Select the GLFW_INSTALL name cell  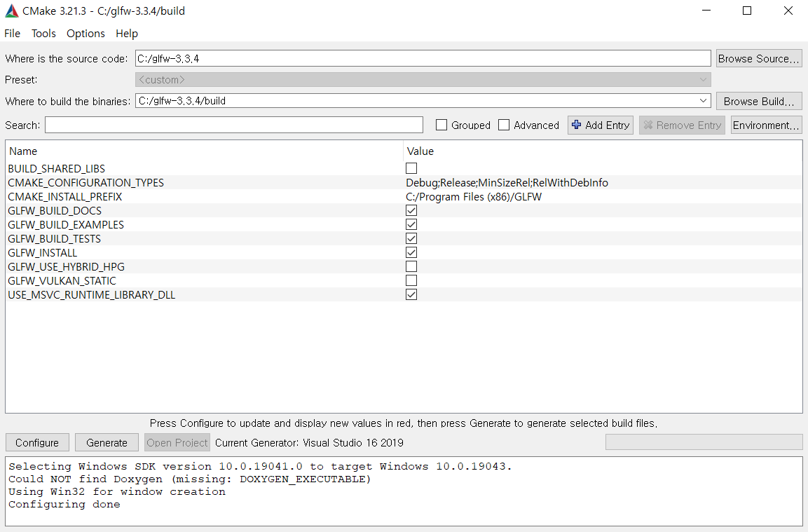(x=42, y=252)
